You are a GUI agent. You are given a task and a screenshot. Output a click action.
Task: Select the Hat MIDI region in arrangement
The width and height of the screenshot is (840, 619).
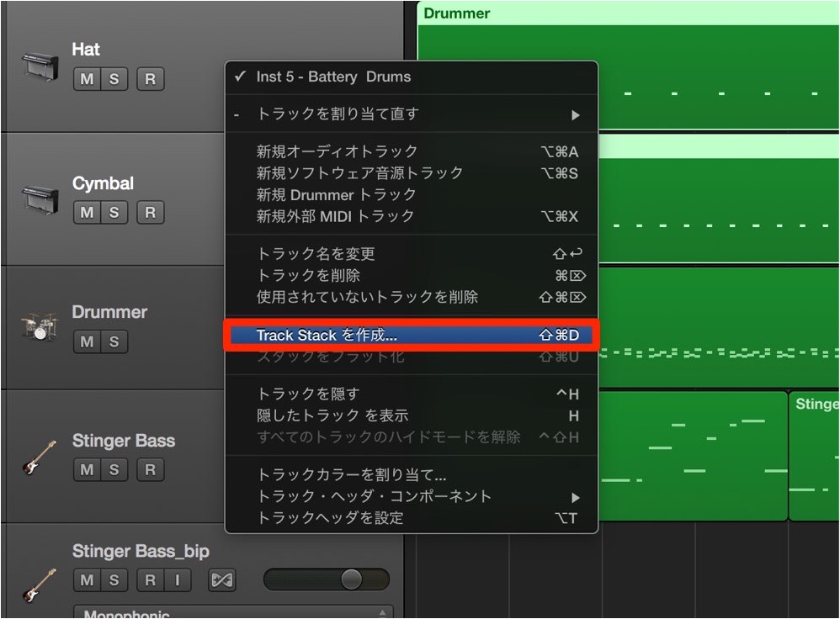(x=718, y=77)
